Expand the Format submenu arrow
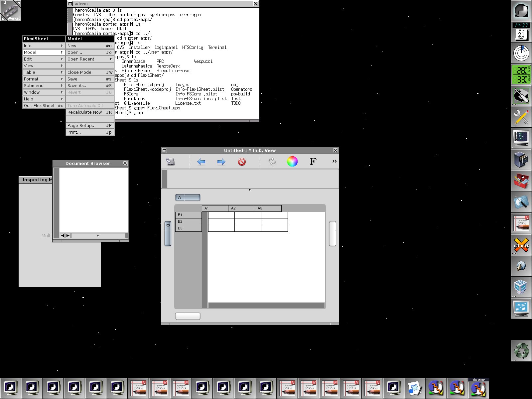Image resolution: width=532 pixels, height=399 pixels. 62,79
